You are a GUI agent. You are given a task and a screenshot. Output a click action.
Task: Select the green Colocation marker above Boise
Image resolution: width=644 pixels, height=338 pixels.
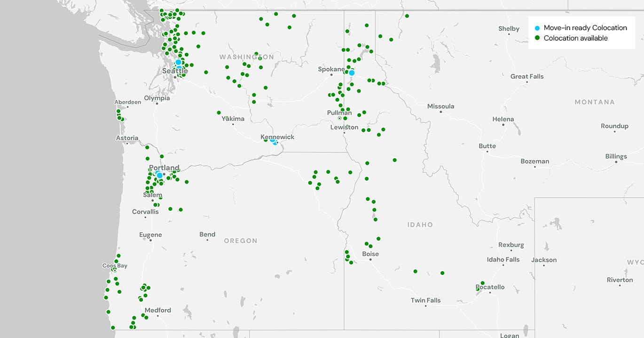click(x=367, y=243)
